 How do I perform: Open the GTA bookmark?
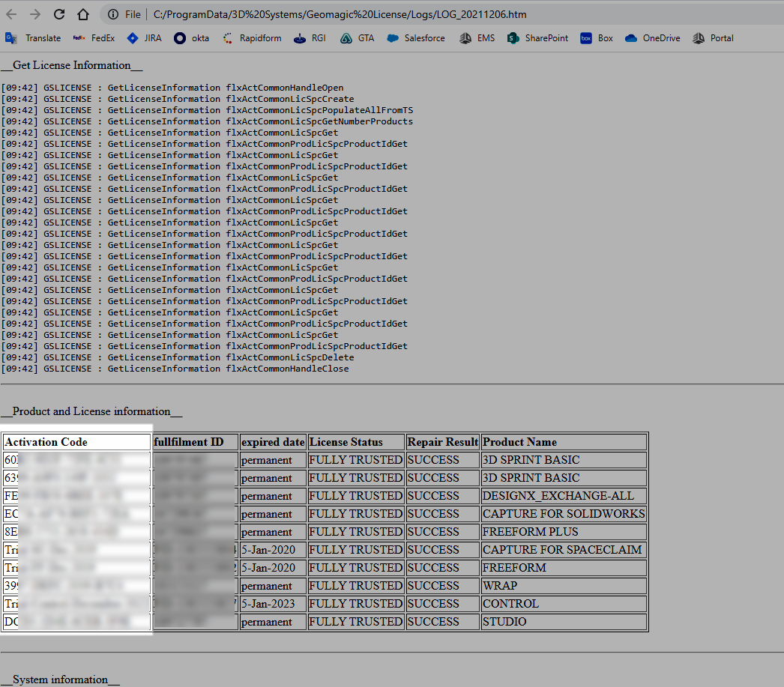point(358,37)
